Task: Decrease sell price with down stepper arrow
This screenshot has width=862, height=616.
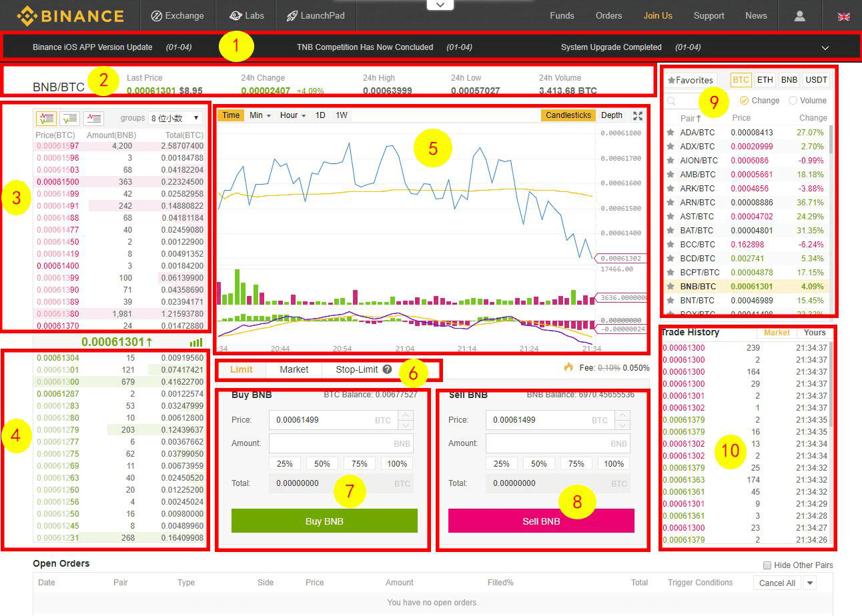Action: (622, 425)
